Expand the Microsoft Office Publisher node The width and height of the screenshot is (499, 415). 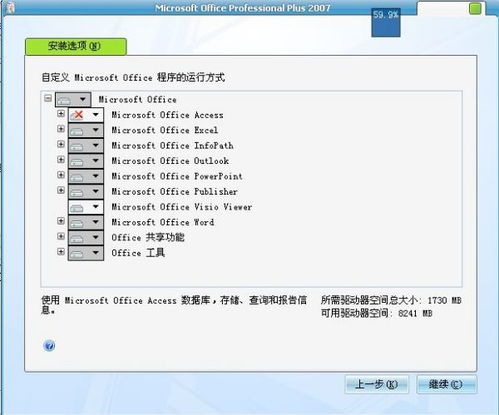pos(61,190)
